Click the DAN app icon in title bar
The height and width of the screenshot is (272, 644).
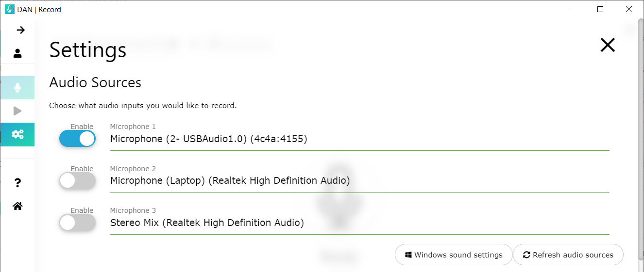coord(9,9)
